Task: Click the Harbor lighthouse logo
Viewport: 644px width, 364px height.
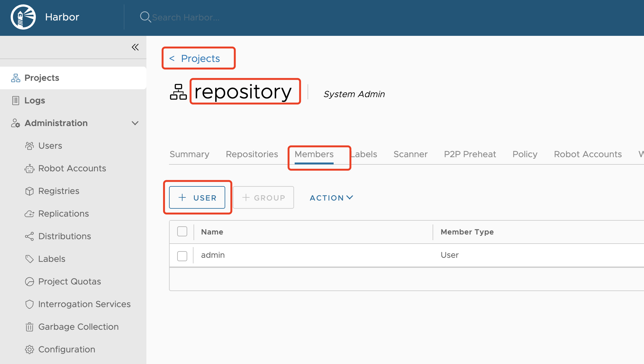Action: click(23, 17)
